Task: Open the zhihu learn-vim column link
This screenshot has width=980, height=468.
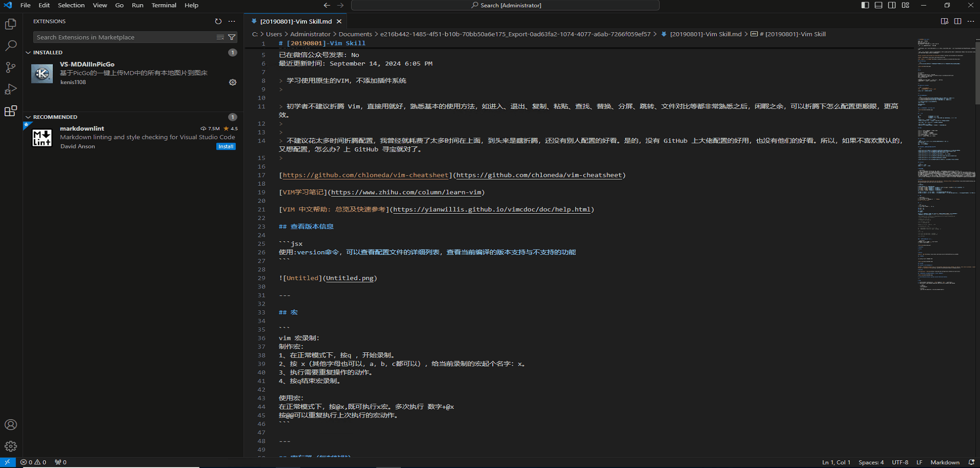Action: (x=406, y=192)
